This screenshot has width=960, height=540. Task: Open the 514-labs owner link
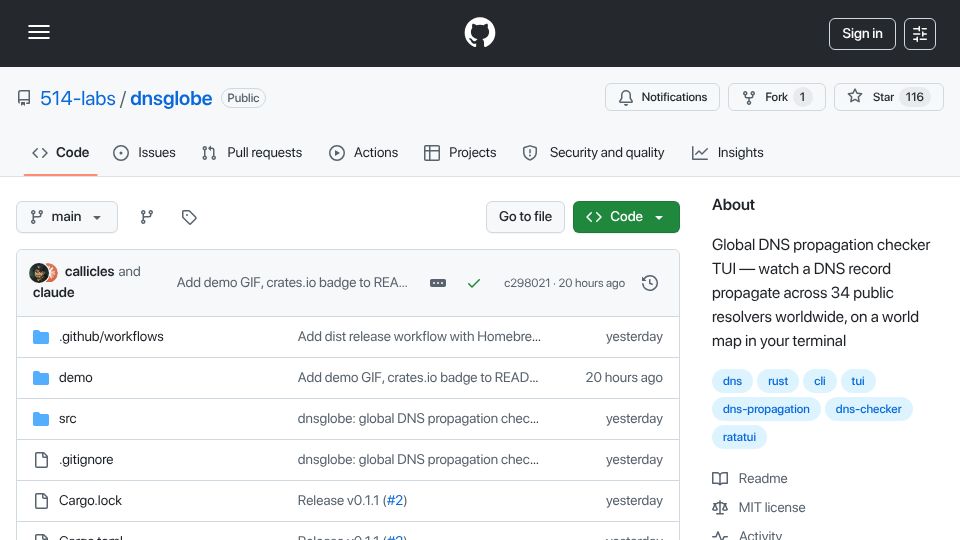tap(78, 98)
